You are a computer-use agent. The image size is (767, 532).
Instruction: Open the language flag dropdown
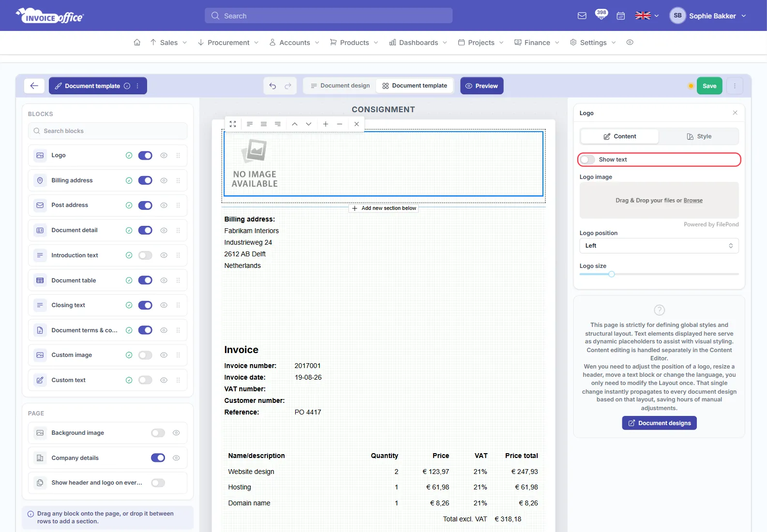[647, 16]
